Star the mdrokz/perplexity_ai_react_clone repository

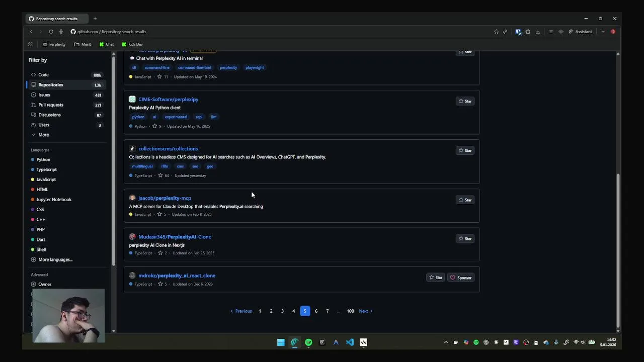pos(436,278)
